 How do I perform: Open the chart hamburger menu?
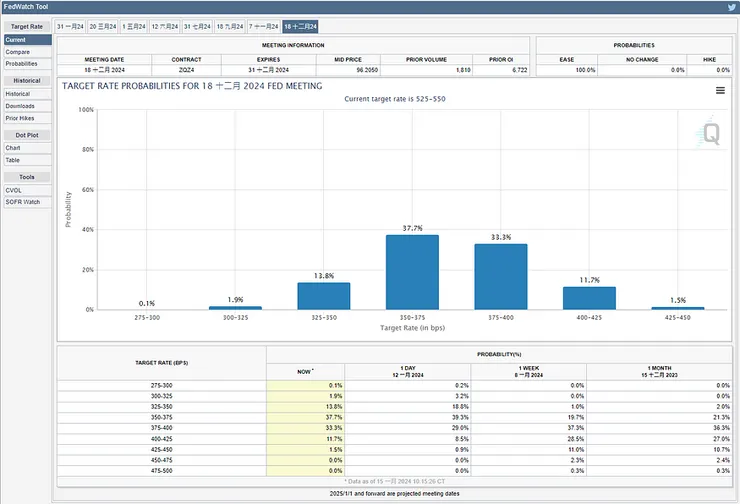tap(720, 90)
